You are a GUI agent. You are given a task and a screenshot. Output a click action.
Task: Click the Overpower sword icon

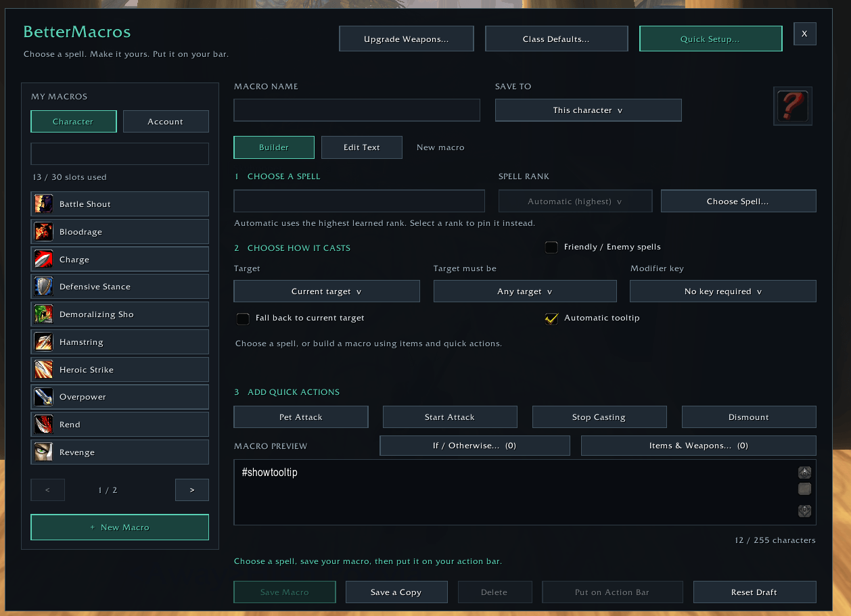(43, 397)
